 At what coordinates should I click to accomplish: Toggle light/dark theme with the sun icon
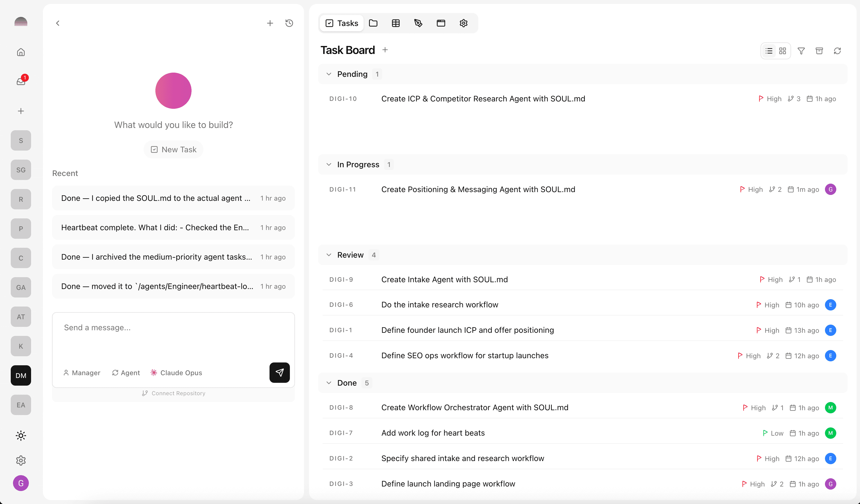pyautogui.click(x=21, y=435)
